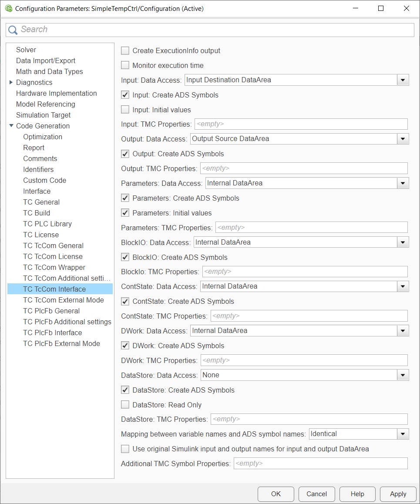Collapse the Code Generation tree node arrow
Screen dimensions: 420x504
(11, 126)
